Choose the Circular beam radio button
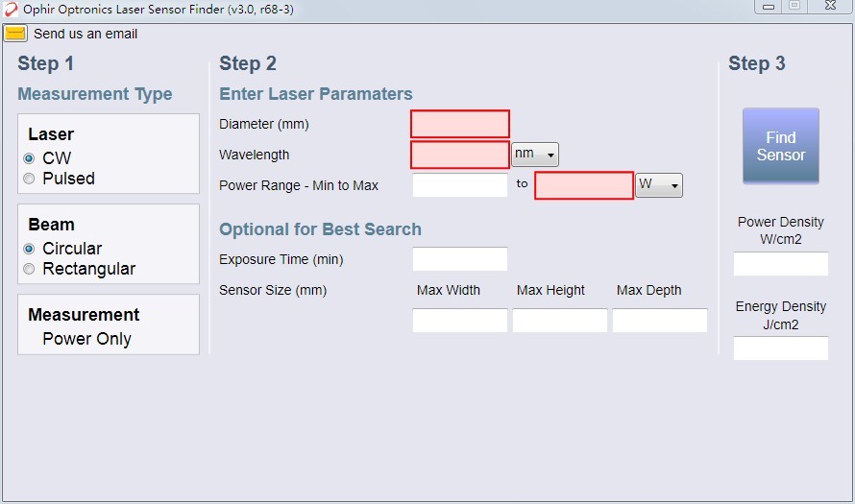Screen dimensions: 855x504 [x=29, y=249]
